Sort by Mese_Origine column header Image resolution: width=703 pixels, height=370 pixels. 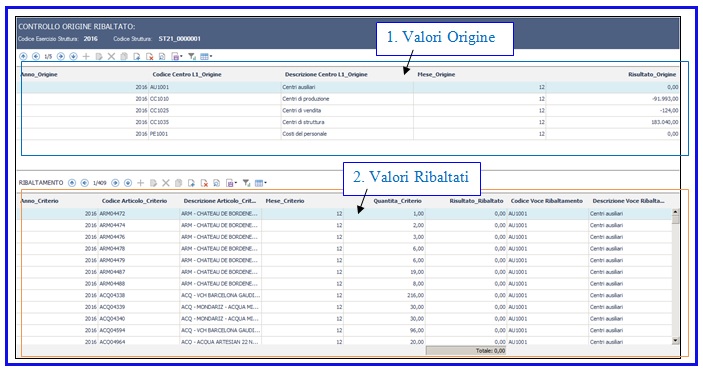coord(436,74)
